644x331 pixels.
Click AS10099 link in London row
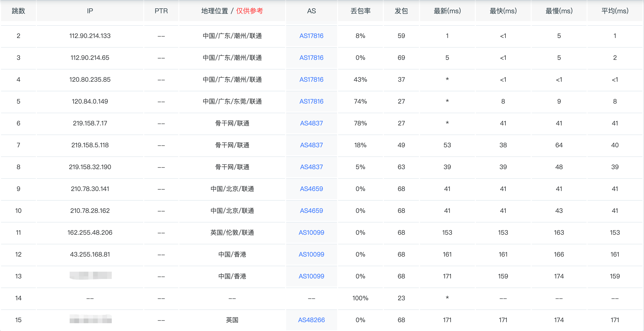pos(311,233)
